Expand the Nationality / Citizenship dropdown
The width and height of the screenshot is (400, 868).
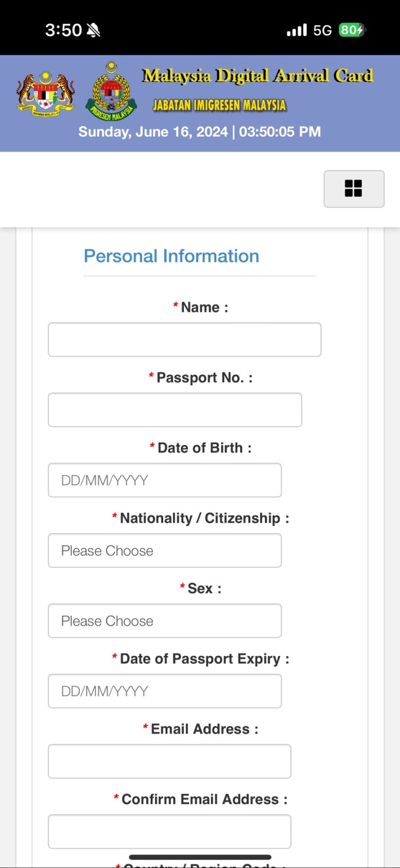(x=165, y=551)
